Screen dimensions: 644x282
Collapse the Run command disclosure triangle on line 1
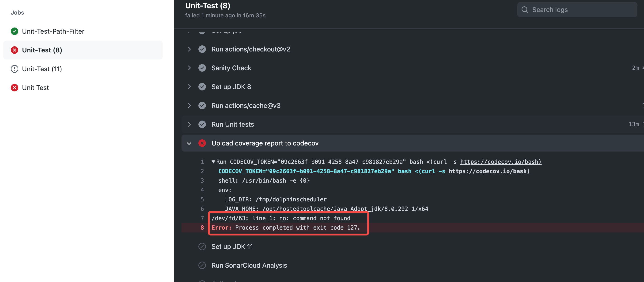point(213,162)
